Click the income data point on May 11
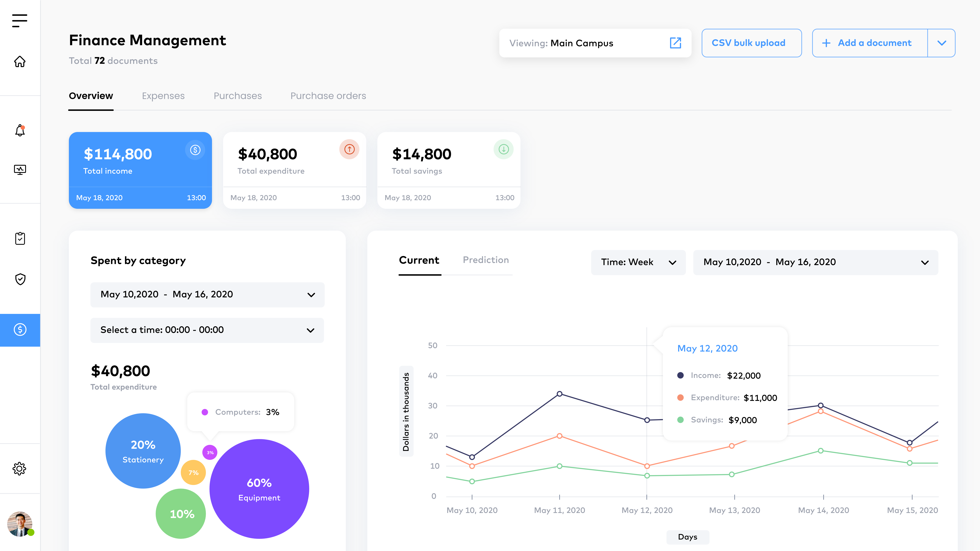The image size is (980, 551). tap(559, 394)
